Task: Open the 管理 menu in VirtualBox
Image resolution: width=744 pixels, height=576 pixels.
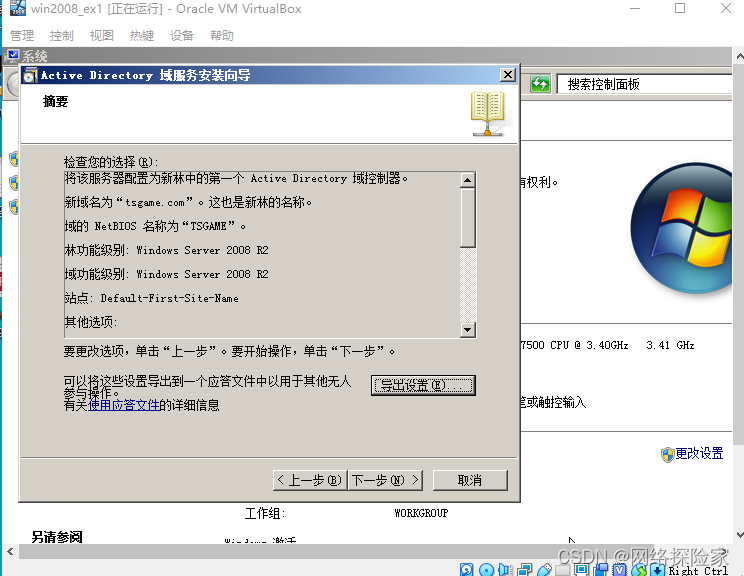Action: coord(22,36)
